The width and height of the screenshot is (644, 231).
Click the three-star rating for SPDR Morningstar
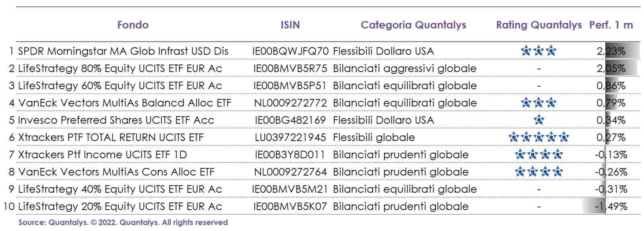tap(539, 51)
